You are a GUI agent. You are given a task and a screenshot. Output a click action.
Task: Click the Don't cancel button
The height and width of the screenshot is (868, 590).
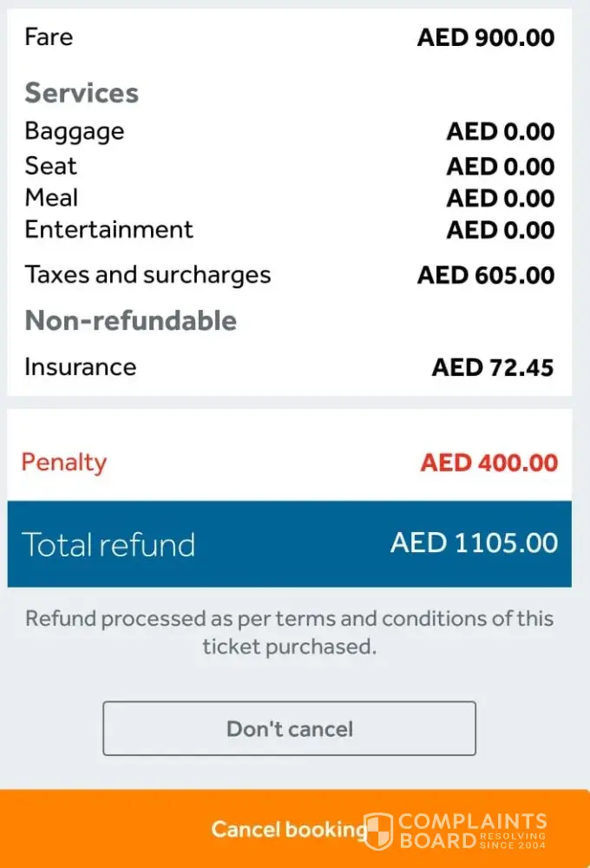tap(289, 728)
